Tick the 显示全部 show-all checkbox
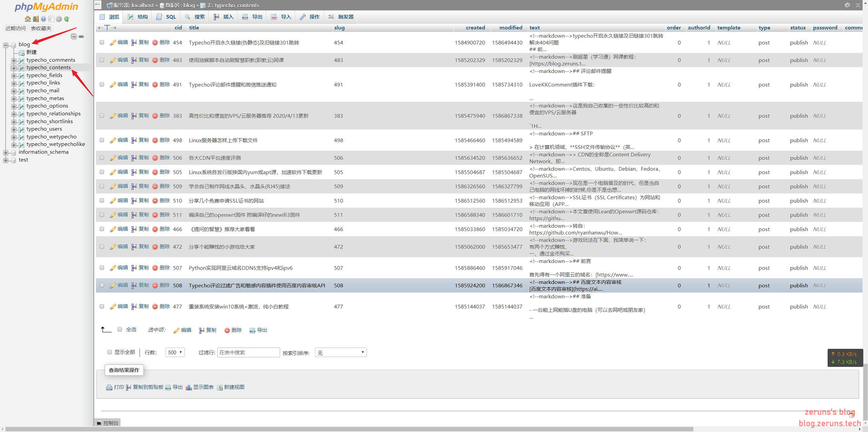 [110, 352]
